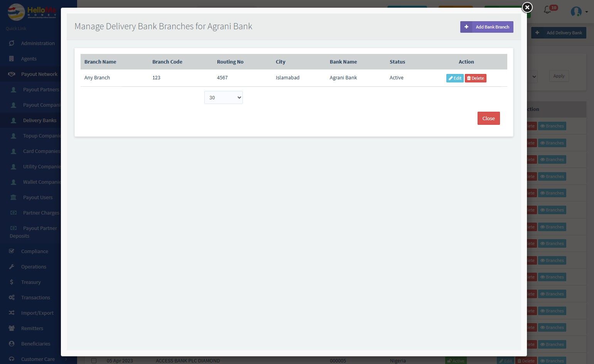Viewport: 594px width, 364px height.
Task: Click the Compliance checkmark icon
Action: [x=12, y=251]
